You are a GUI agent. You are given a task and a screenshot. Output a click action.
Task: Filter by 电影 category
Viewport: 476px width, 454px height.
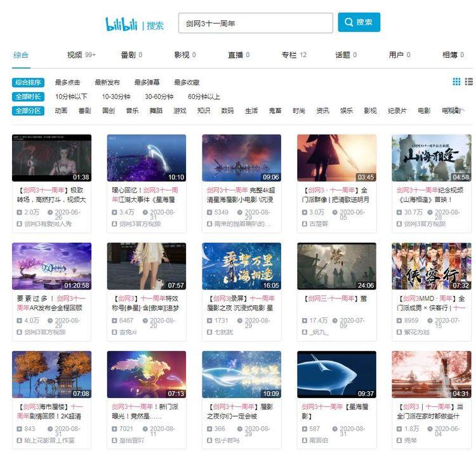[x=424, y=111]
